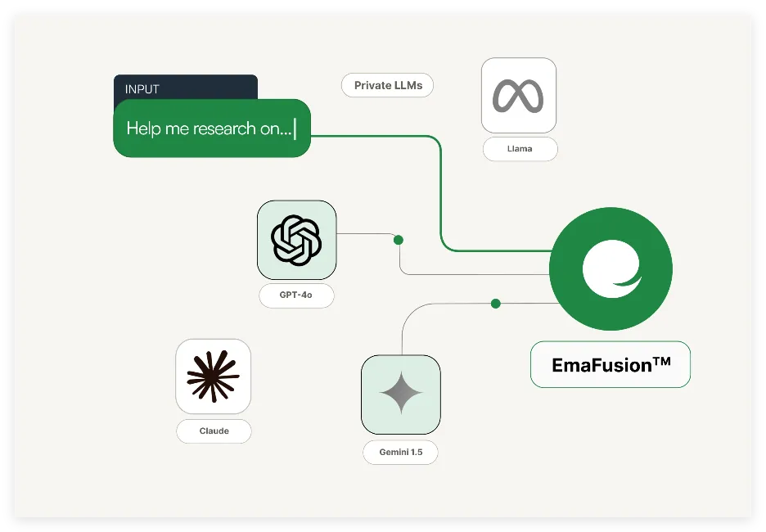Click the green dot on Gemini connector
Viewport: 766px width, 532px height.
coord(495,304)
